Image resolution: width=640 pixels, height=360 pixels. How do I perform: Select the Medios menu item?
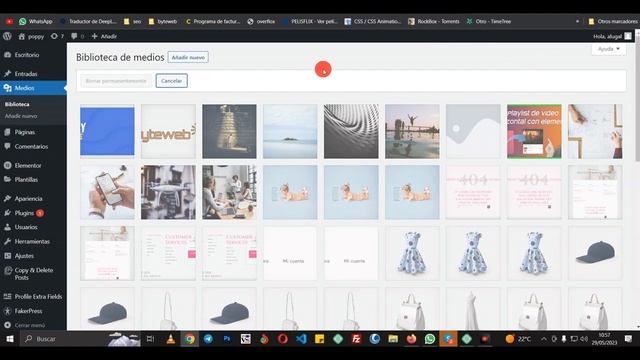click(33, 88)
